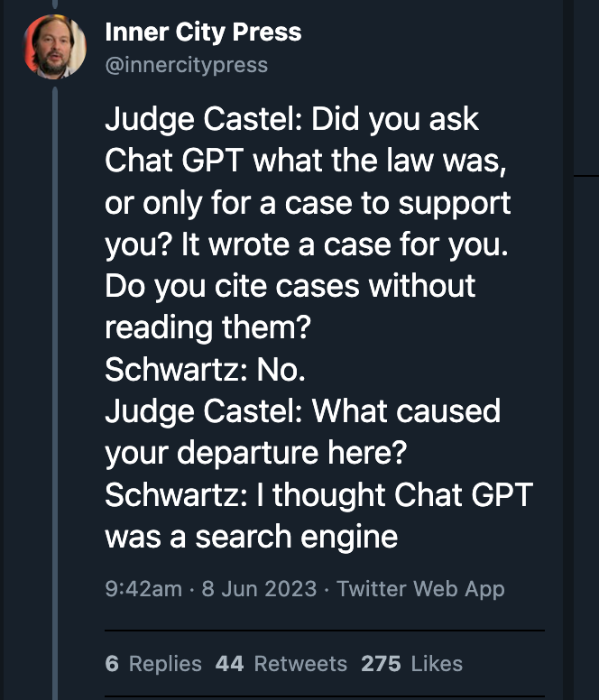Click the 8 Jun 2023 date

point(259,589)
